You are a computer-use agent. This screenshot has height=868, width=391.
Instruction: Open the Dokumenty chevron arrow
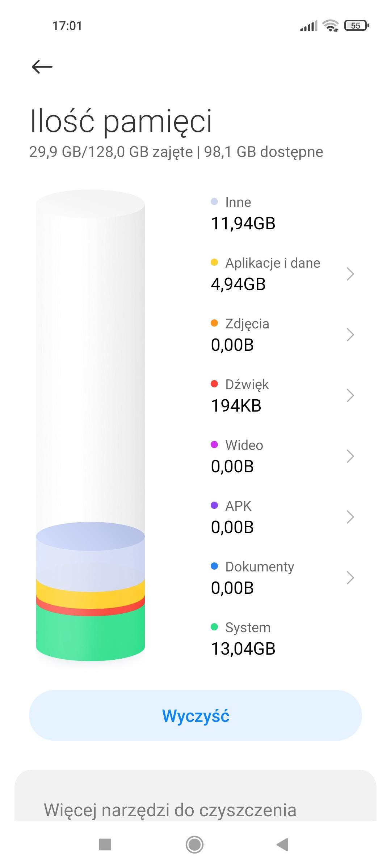click(350, 578)
